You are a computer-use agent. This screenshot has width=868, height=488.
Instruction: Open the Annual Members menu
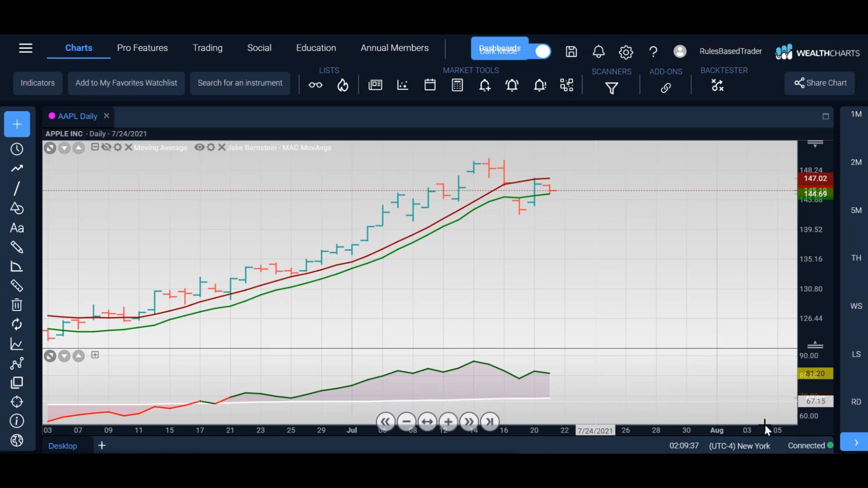click(395, 48)
